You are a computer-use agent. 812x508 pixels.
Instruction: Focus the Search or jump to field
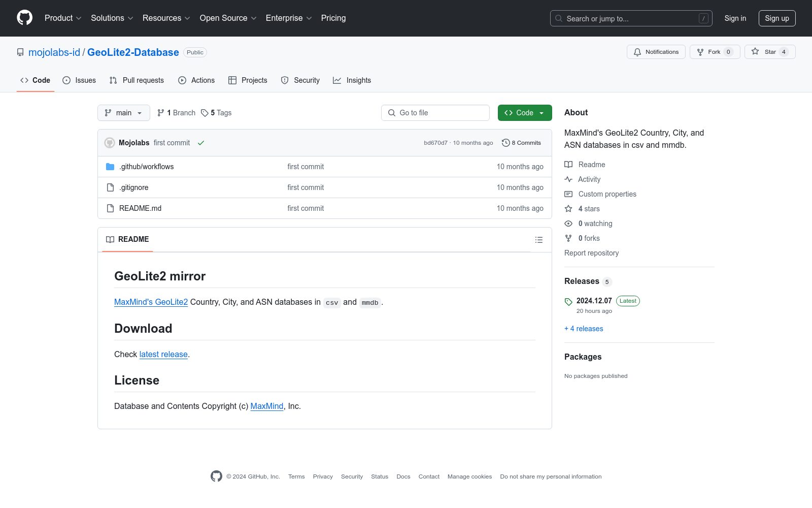631,18
